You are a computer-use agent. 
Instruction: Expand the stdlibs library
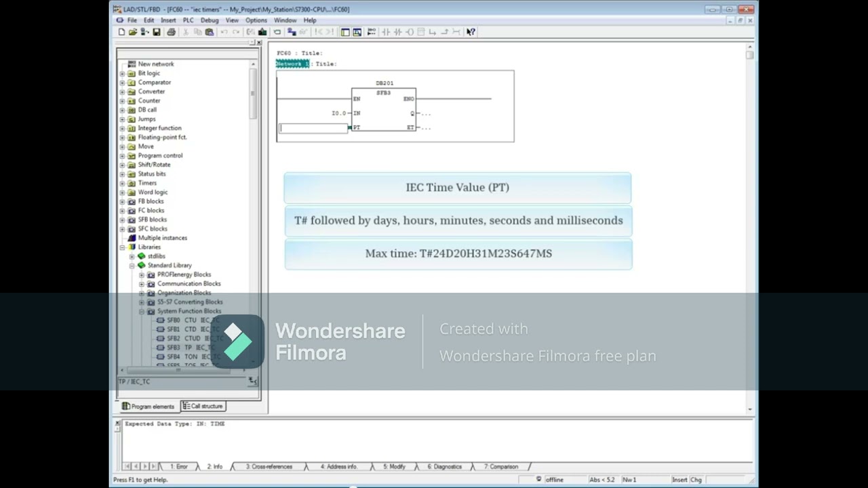[132, 256]
